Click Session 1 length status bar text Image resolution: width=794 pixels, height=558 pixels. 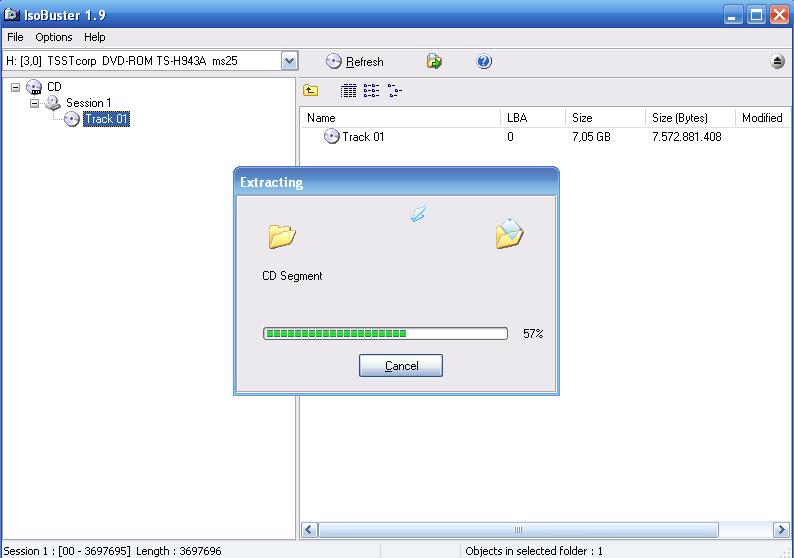(112, 551)
